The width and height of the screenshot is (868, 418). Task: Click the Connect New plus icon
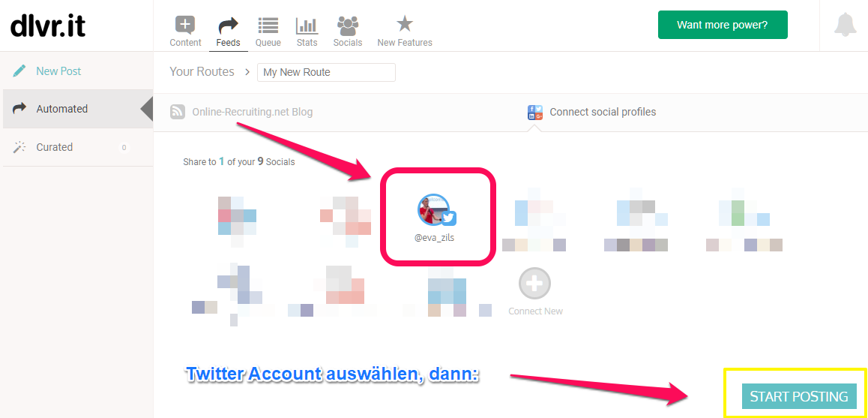click(x=534, y=284)
